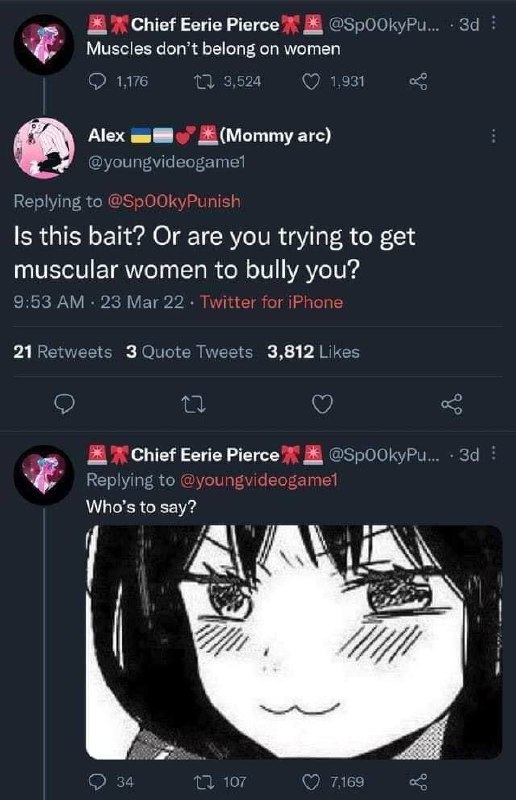Retweet the 'Who's to say?' reply
The height and width of the screenshot is (800, 516).
coord(220,782)
